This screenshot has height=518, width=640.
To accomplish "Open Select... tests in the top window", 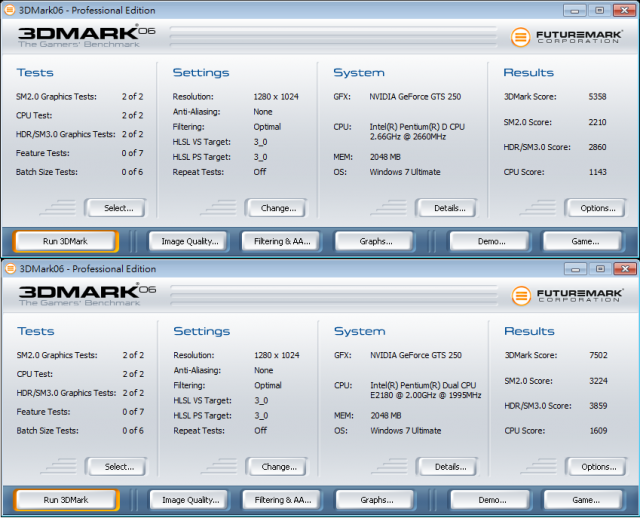I will click(115, 208).
